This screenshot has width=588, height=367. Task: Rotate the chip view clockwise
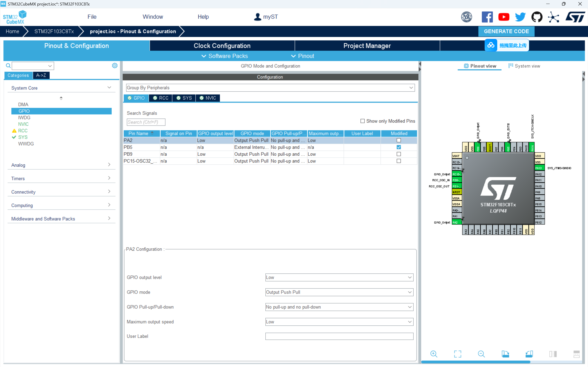click(505, 354)
